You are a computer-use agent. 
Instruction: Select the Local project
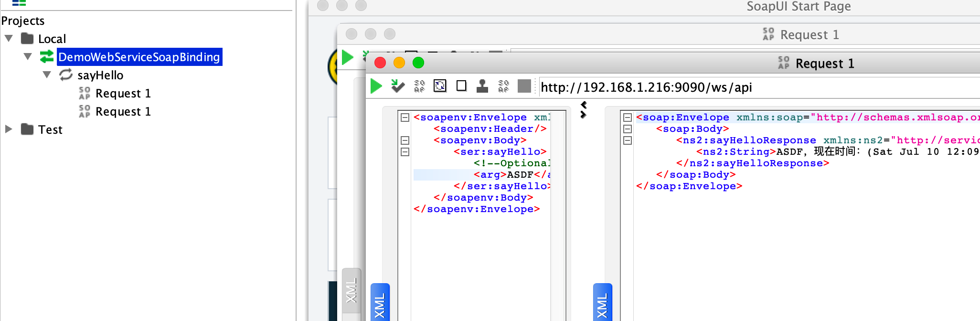coord(52,39)
